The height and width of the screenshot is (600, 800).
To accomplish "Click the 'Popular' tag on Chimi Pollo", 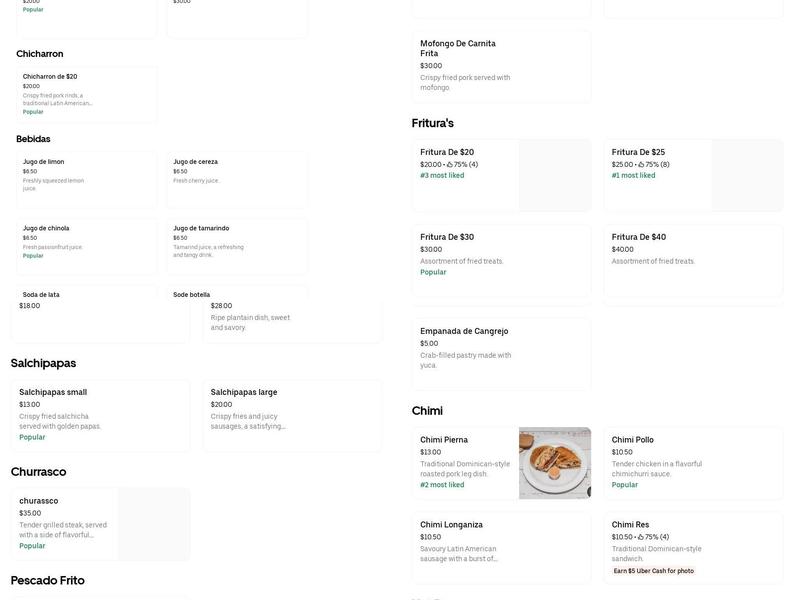I will click(x=626, y=483).
